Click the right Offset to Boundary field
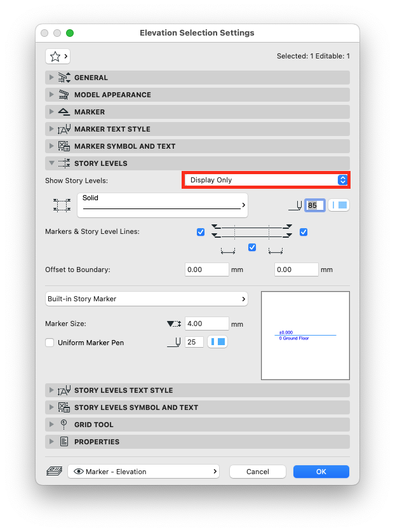Image resolution: width=395 pixels, height=532 pixels. click(x=297, y=269)
